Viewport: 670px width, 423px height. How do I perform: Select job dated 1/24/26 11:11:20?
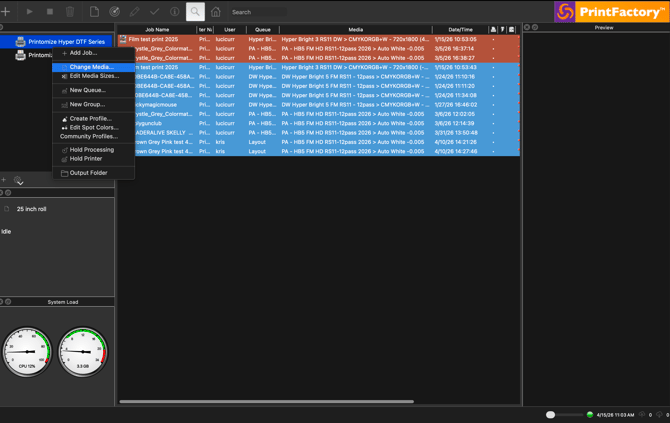point(319,86)
